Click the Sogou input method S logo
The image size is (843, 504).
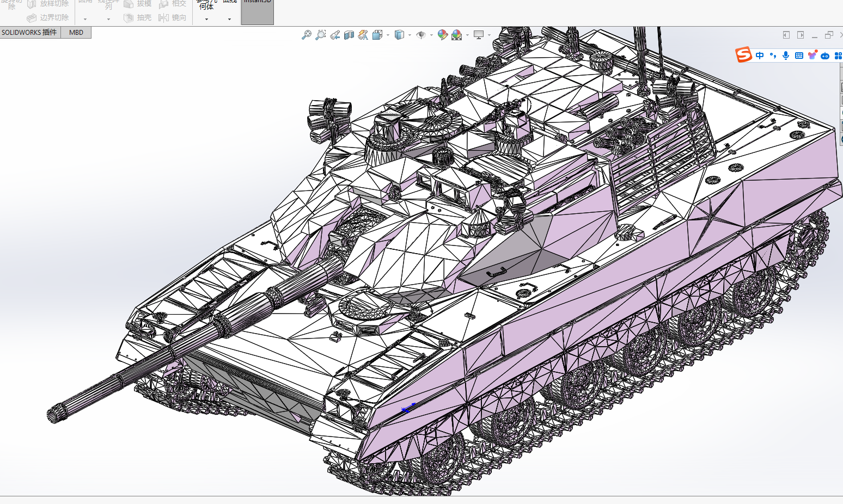pos(743,55)
